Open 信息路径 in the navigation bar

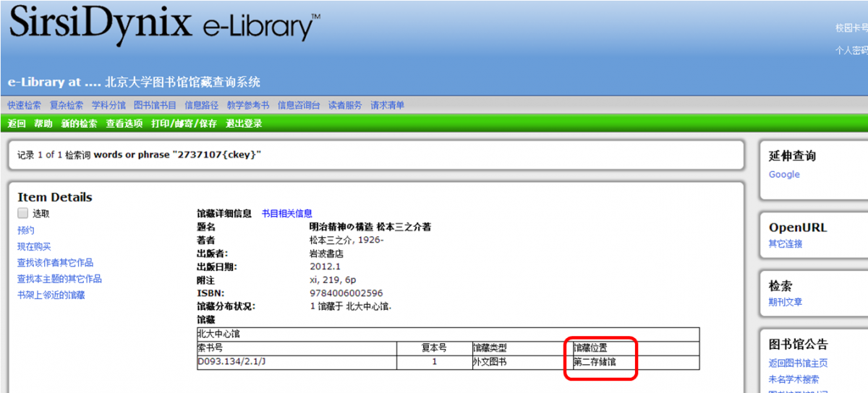pyautogui.click(x=201, y=105)
